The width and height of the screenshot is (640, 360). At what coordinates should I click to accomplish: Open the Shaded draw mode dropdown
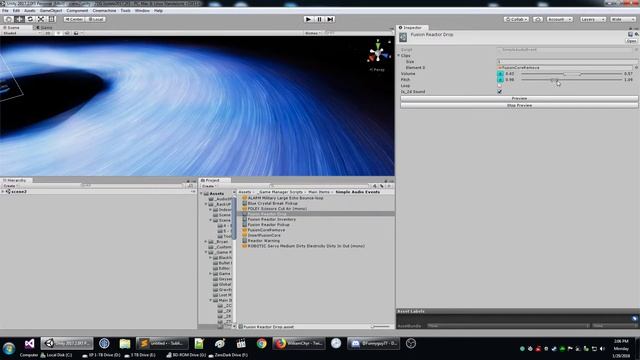(21, 33)
